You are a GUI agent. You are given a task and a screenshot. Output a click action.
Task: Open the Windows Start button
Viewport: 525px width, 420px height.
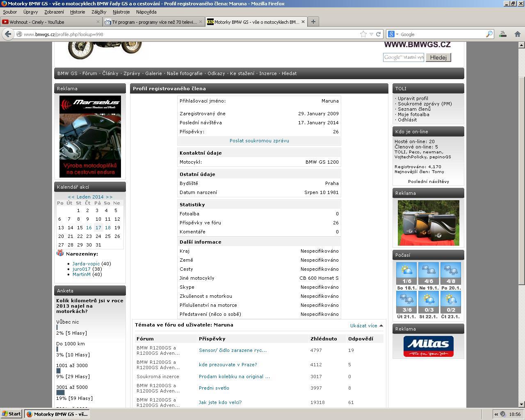pyautogui.click(x=11, y=414)
